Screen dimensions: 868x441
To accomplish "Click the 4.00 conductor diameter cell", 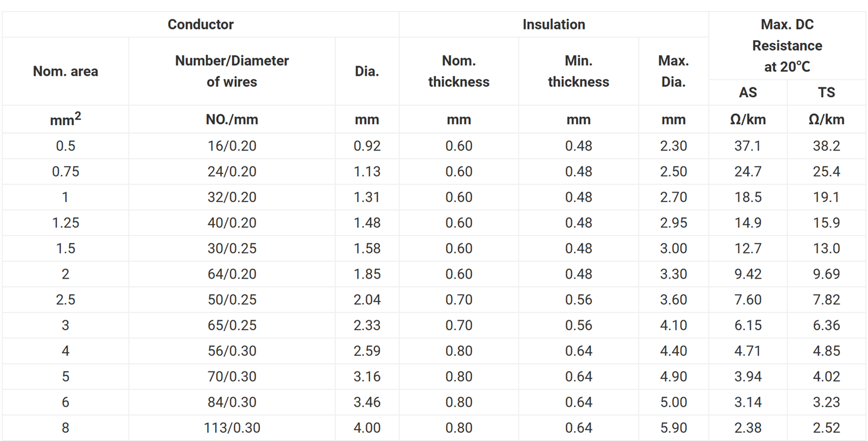I will (x=367, y=427).
